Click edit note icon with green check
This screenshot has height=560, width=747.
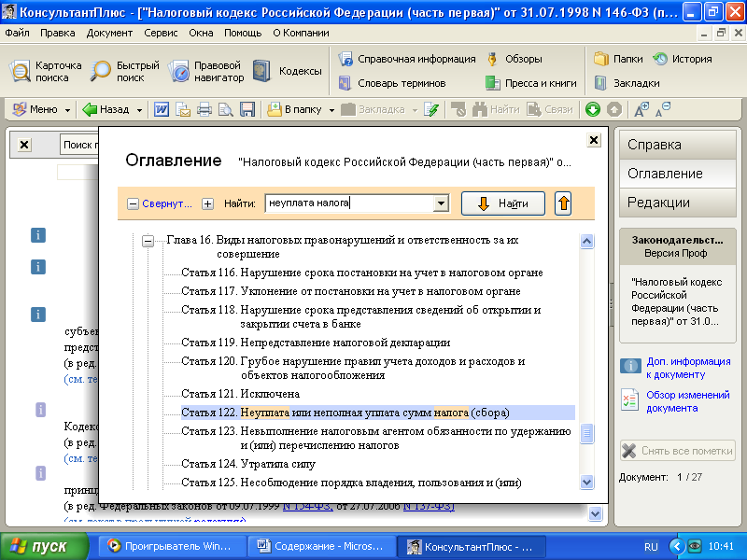tap(431, 109)
